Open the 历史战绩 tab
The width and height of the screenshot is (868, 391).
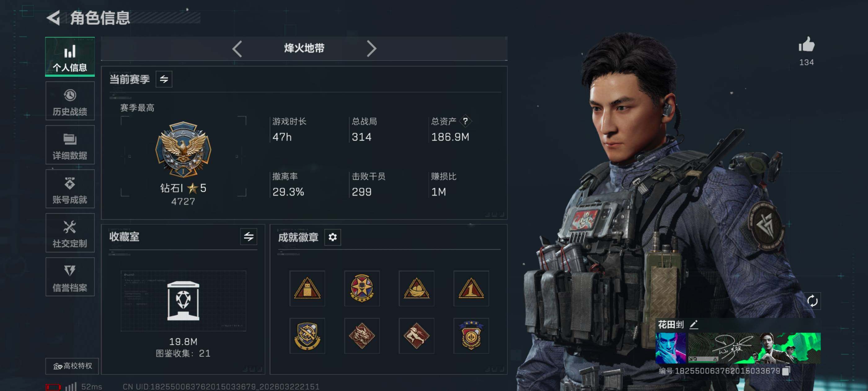(70, 101)
